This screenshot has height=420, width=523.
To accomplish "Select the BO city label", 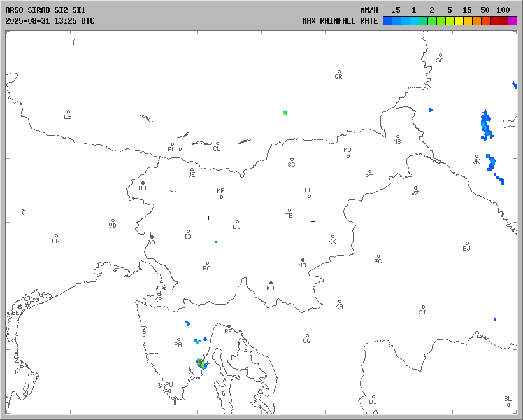I will 143,188.
